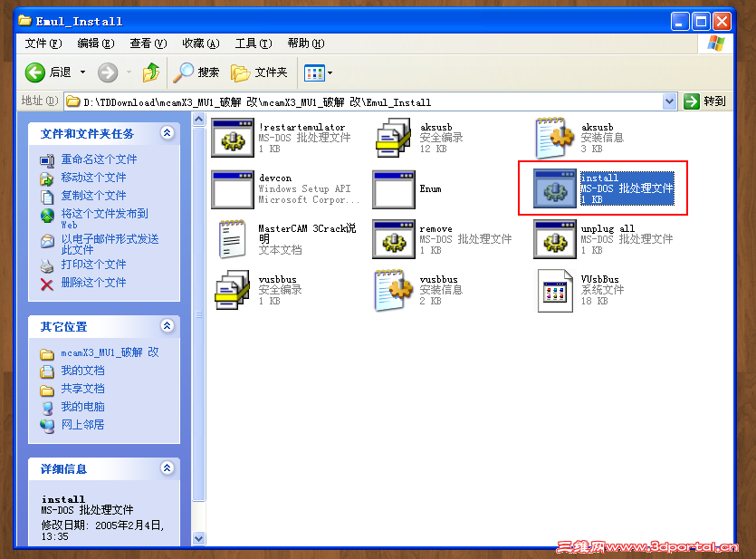
Task: Click the My Computer icon in Other Places
Action: pyautogui.click(x=47, y=408)
